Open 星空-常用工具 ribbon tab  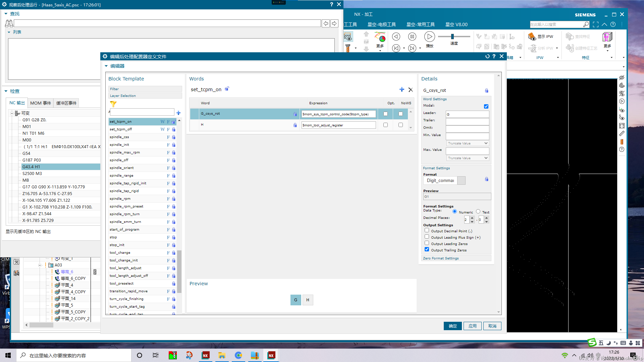pos(421,24)
